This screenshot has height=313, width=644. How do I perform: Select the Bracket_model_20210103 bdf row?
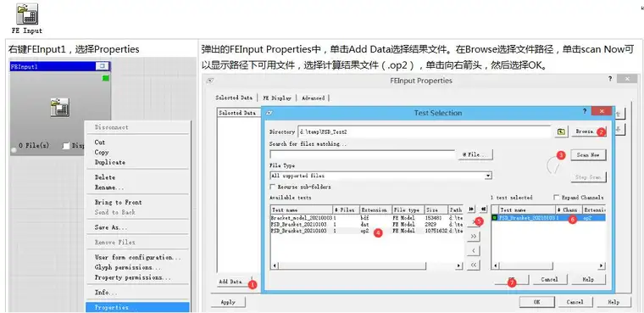click(366, 218)
